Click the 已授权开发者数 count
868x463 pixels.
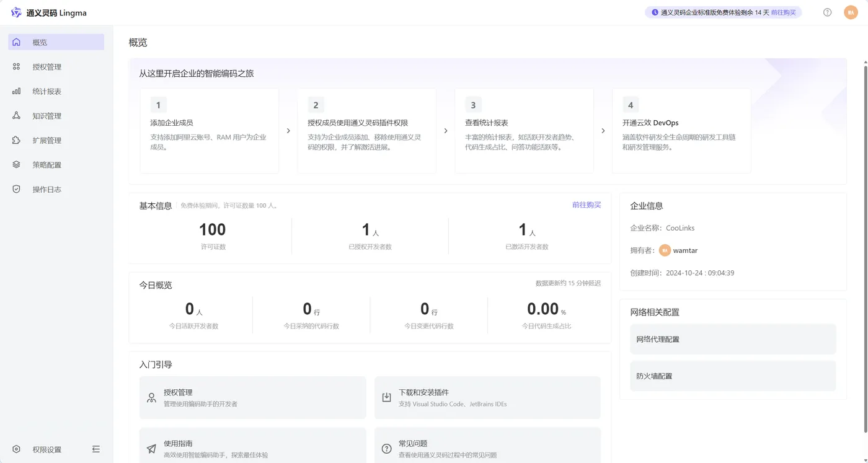(370, 230)
